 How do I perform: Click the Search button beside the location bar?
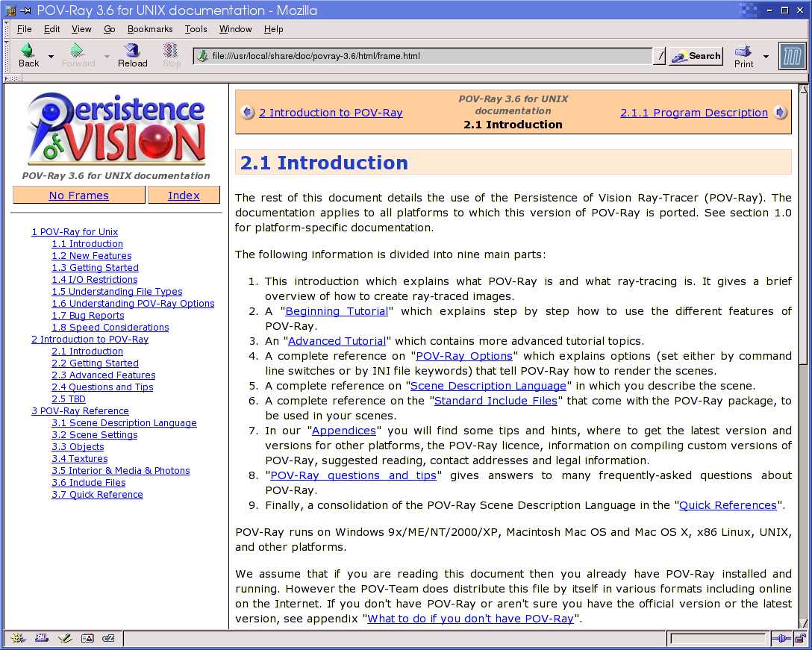coord(696,56)
